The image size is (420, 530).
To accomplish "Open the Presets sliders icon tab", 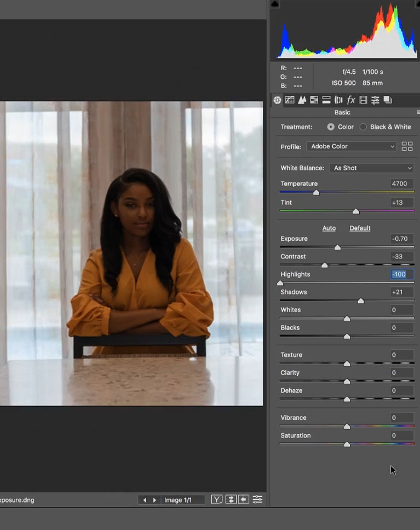I will point(375,100).
